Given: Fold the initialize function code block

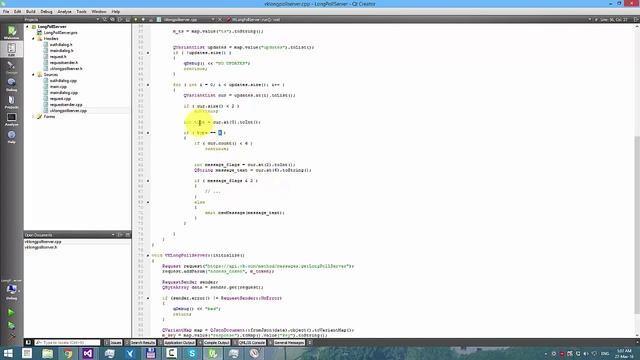Looking at the screenshot, I should coord(148,256).
